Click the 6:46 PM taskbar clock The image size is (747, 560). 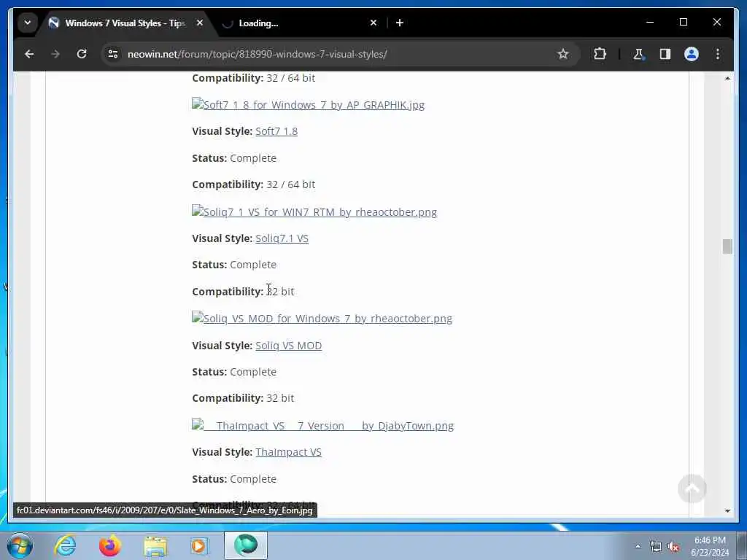pyautogui.click(x=710, y=540)
